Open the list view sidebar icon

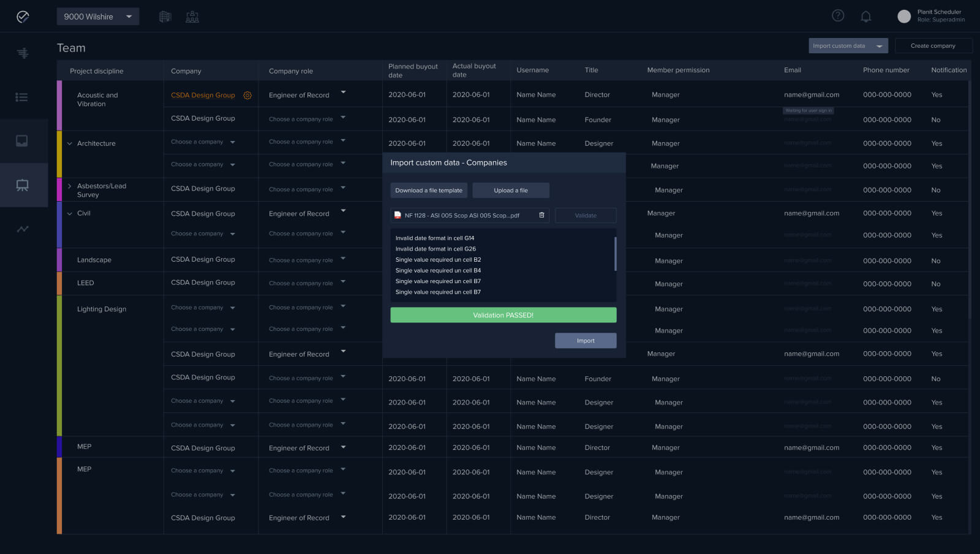(22, 97)
